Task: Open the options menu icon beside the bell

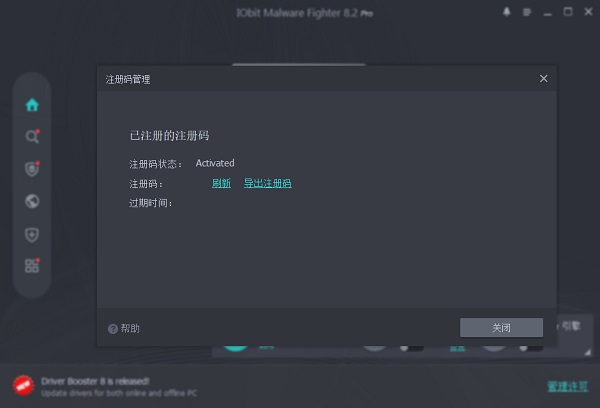Action: (x=527, y=12)
